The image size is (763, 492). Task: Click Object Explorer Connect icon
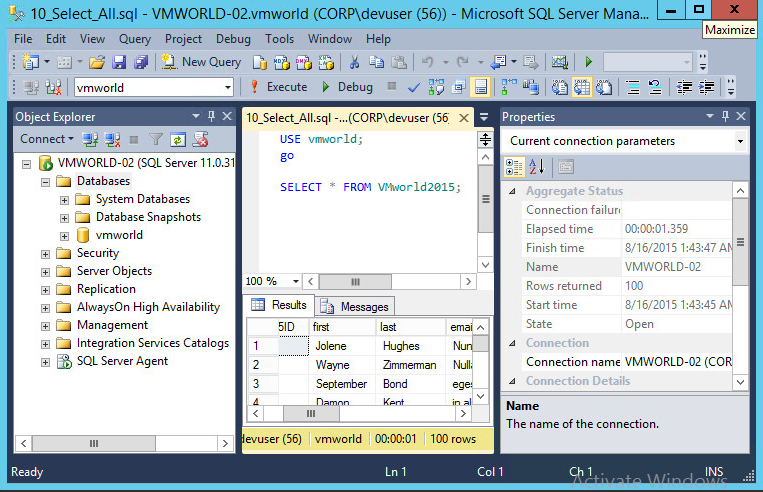(90, 140)
